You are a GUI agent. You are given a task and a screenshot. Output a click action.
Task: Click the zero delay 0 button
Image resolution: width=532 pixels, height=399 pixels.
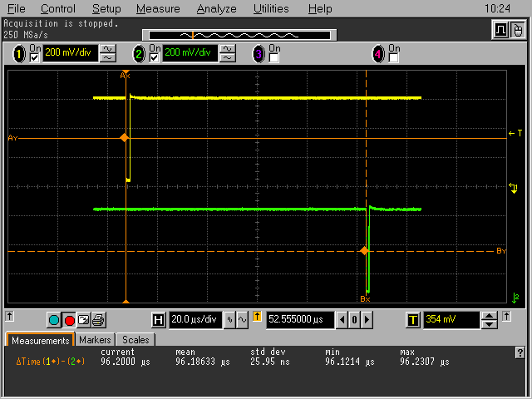click(x=354, y=320)
